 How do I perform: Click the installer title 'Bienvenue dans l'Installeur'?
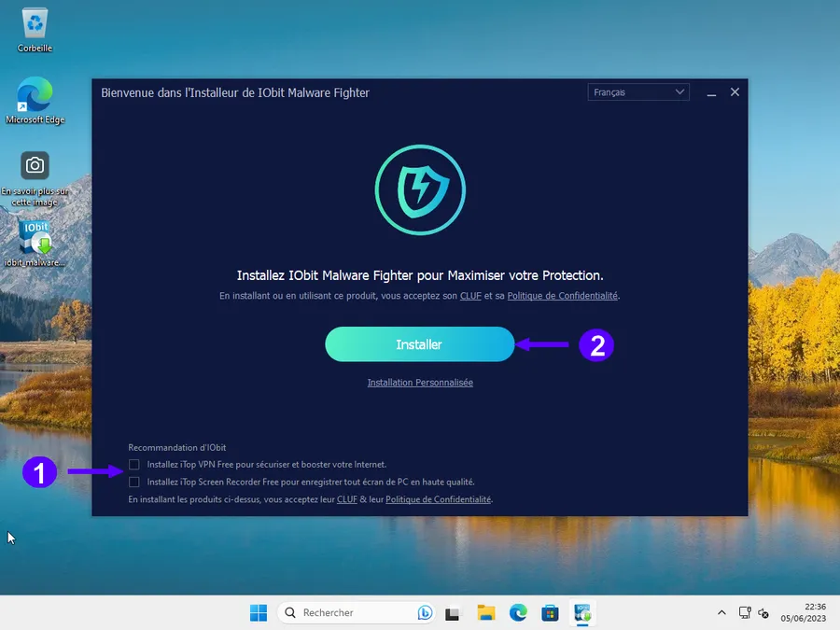tap(235, 92)
